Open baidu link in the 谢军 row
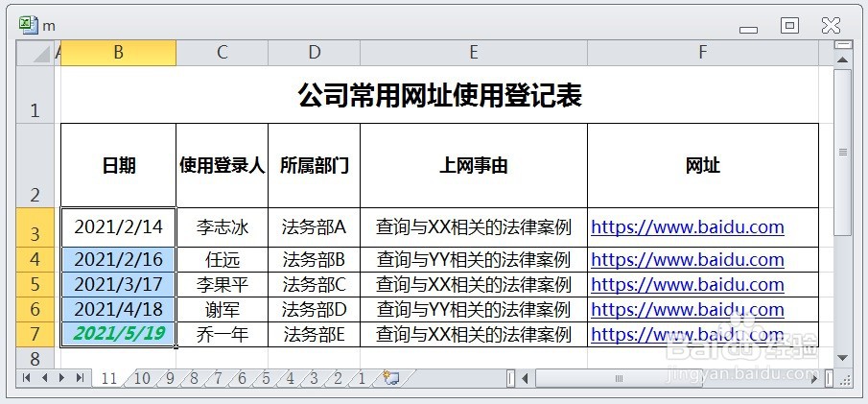 click(x=688, y=309)
